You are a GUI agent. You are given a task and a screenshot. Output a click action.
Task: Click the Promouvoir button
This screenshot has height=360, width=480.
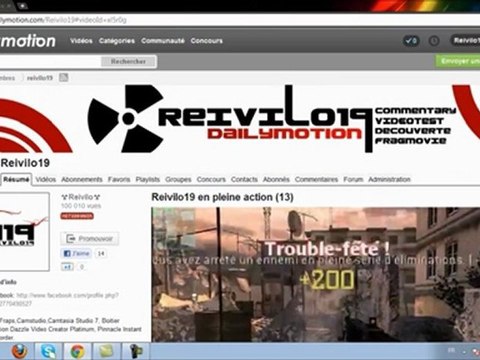tap(90, 239)
